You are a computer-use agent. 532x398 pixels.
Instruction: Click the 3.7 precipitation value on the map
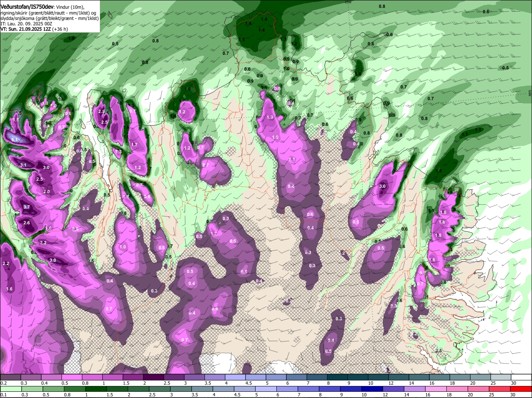[27, 207]
